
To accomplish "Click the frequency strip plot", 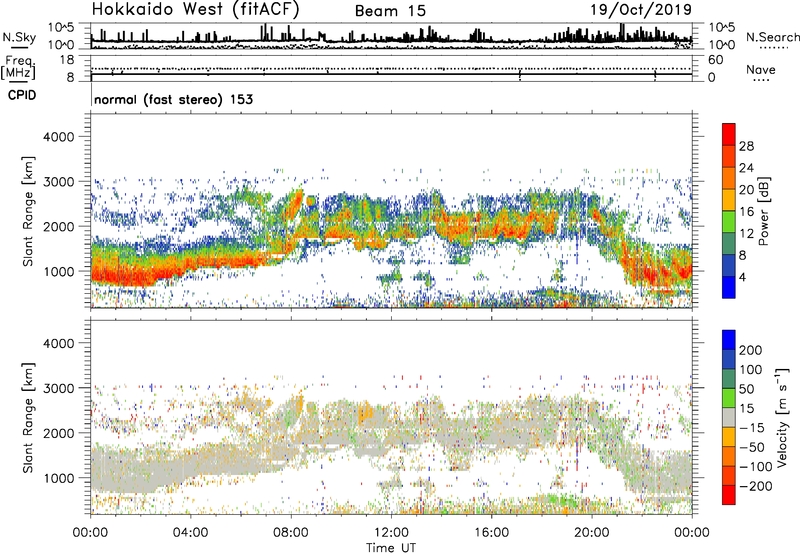I will click(x=391, y=68).
